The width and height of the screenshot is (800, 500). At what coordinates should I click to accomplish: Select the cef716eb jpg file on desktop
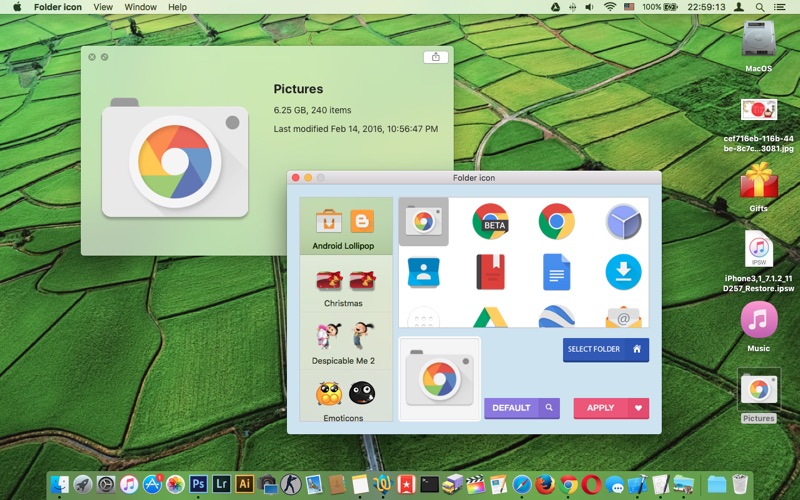(x=758, y=125)
